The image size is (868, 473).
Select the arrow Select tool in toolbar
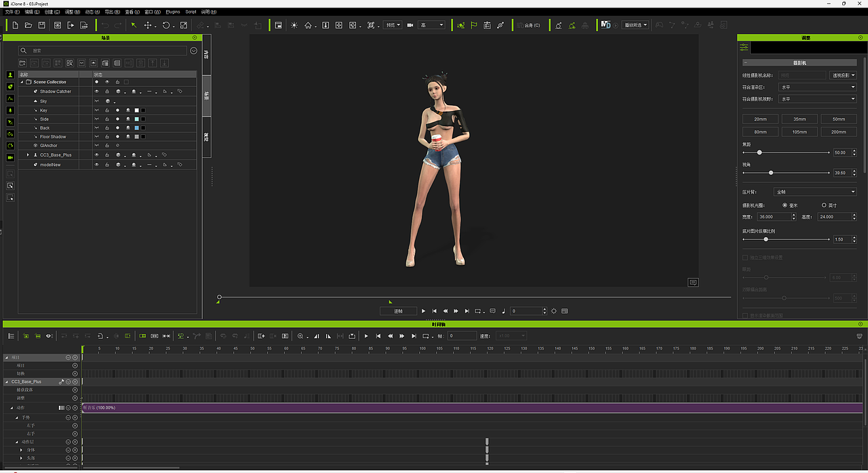click(134, 25)
